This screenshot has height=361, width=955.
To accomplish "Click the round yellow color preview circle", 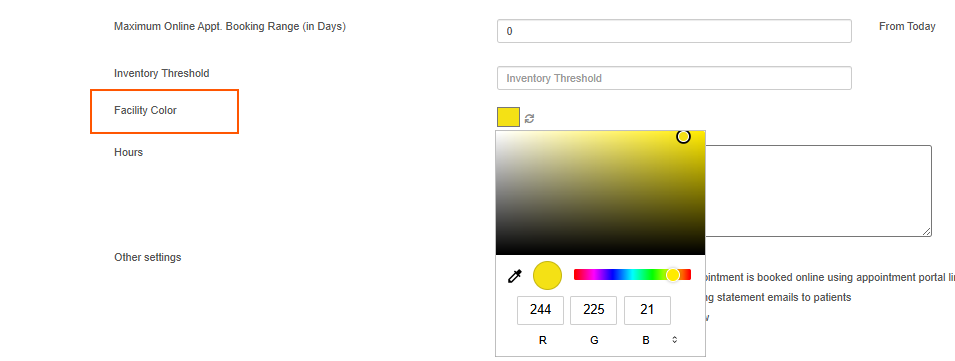I will coord(547,275).
